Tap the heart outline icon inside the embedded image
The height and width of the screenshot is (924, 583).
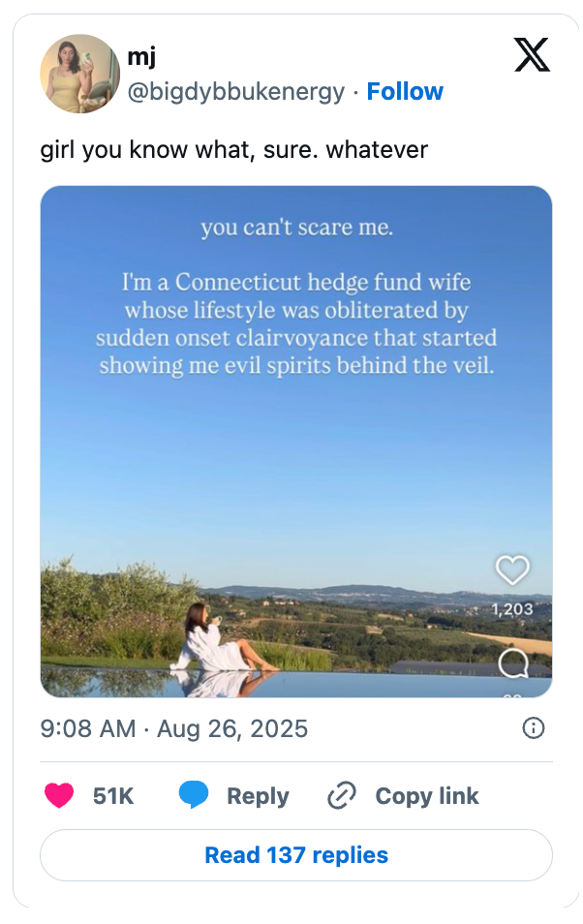[513, 570]
